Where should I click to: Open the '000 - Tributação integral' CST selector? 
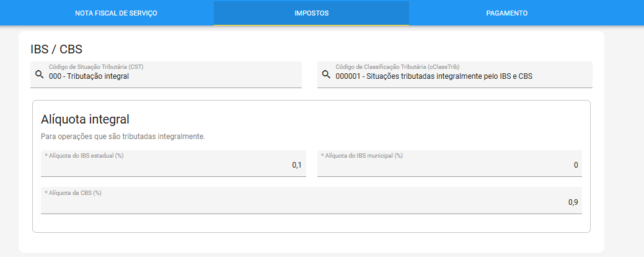tap(166, 74)
